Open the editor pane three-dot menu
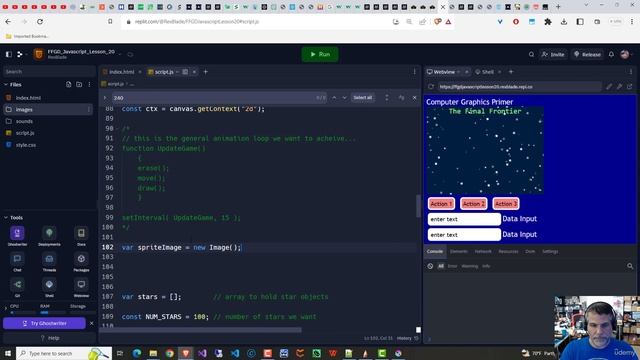The height and width of the screenshot is (360, 640). click(x=414, y=72)
